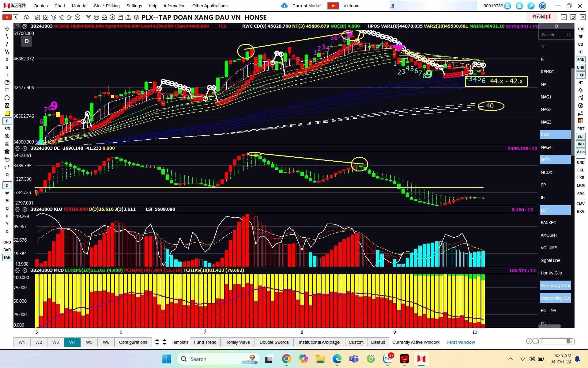Click the wifi signal icon in toolbar
The height and width of the screenshot is (368, 588).
click(x=88, y=17)
